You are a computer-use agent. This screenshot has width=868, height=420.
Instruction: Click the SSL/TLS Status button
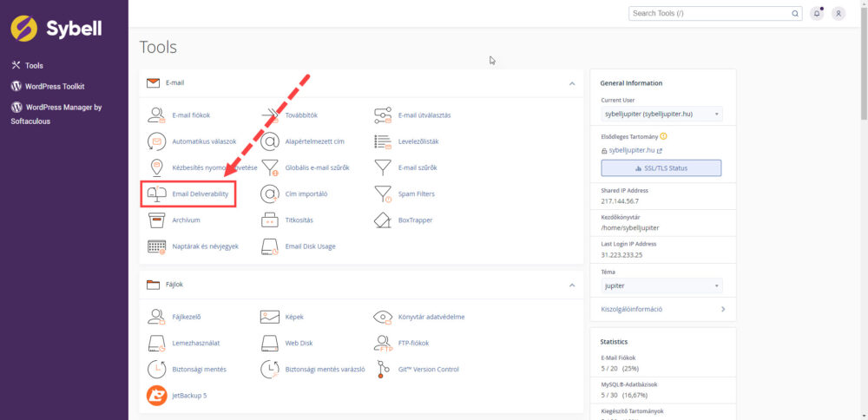[661, 167]
